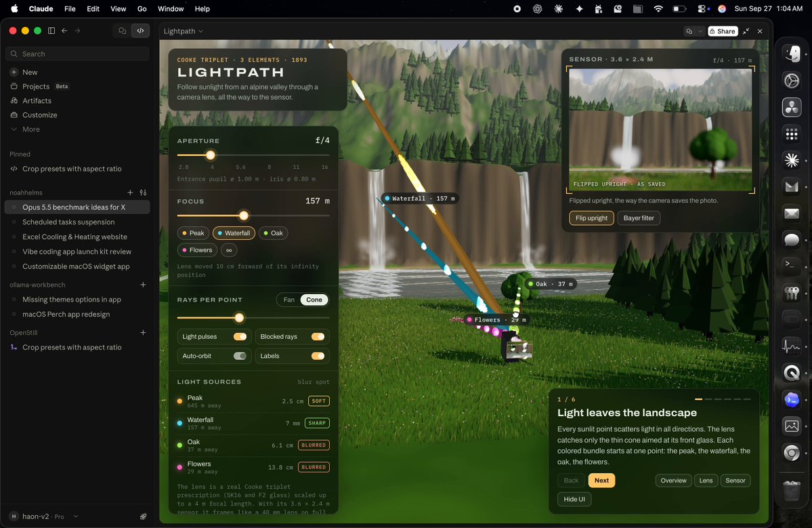Open the View menu
This screenshot has height=528, width=812.
click(118, 9)
